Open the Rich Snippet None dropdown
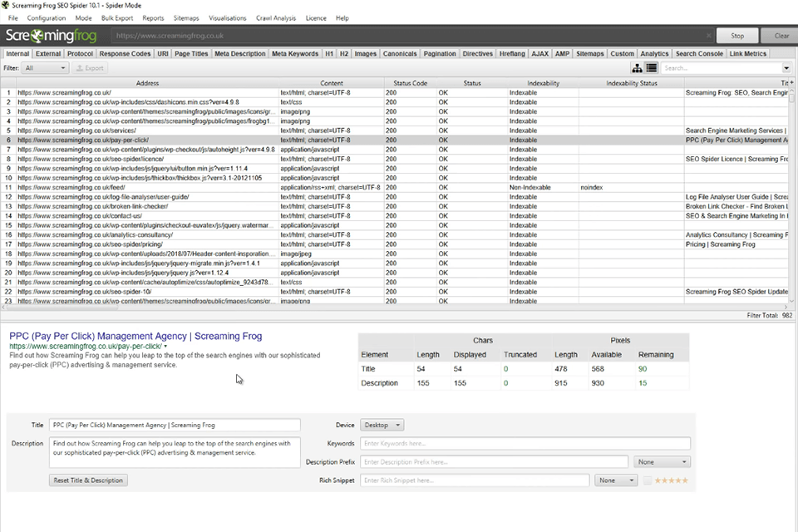Screen dimensions: 798x532 [x=616, y=480]
